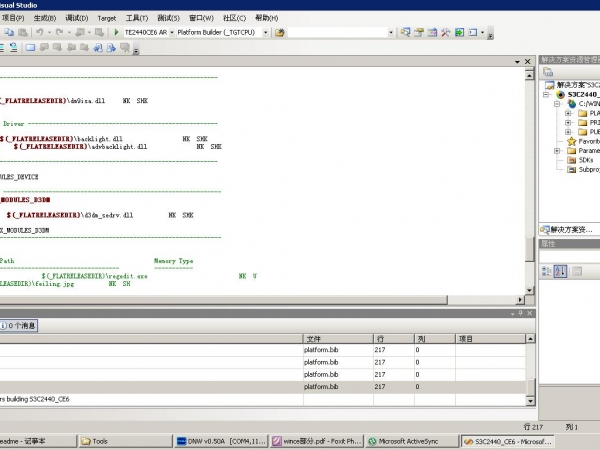Open the 工具(T) menu

137,18
